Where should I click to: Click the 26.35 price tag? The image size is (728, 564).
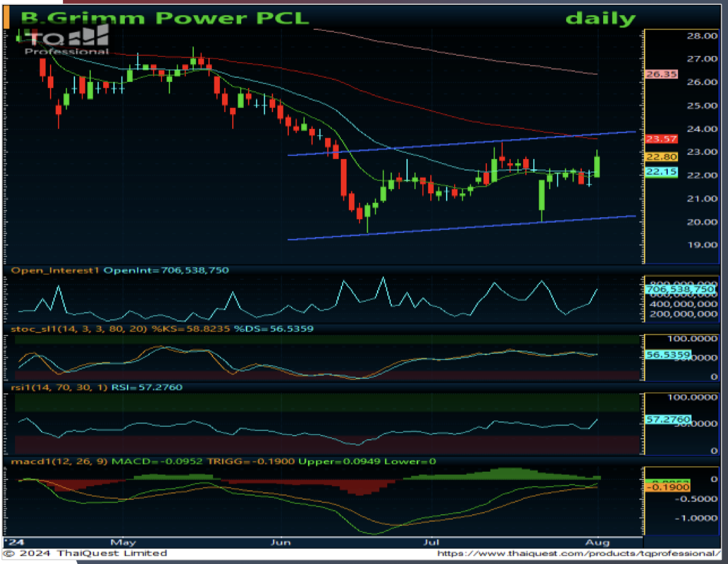662,74
